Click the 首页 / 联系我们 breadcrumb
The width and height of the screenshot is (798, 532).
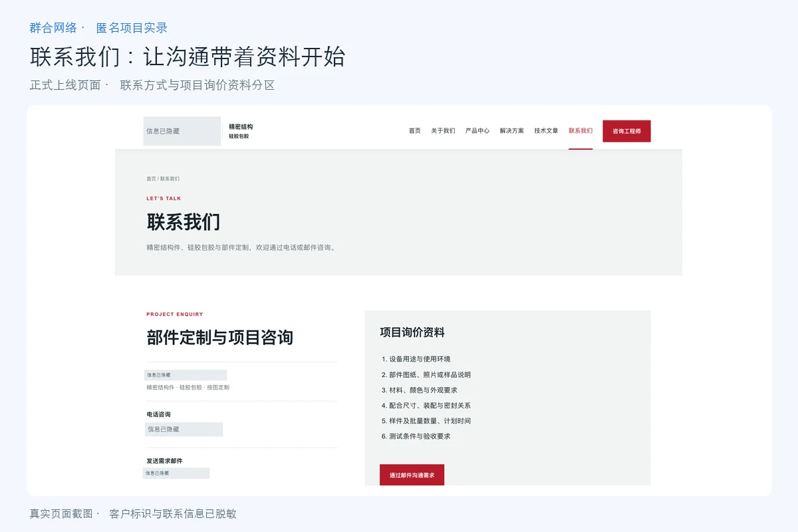click(x=163, y=179)
